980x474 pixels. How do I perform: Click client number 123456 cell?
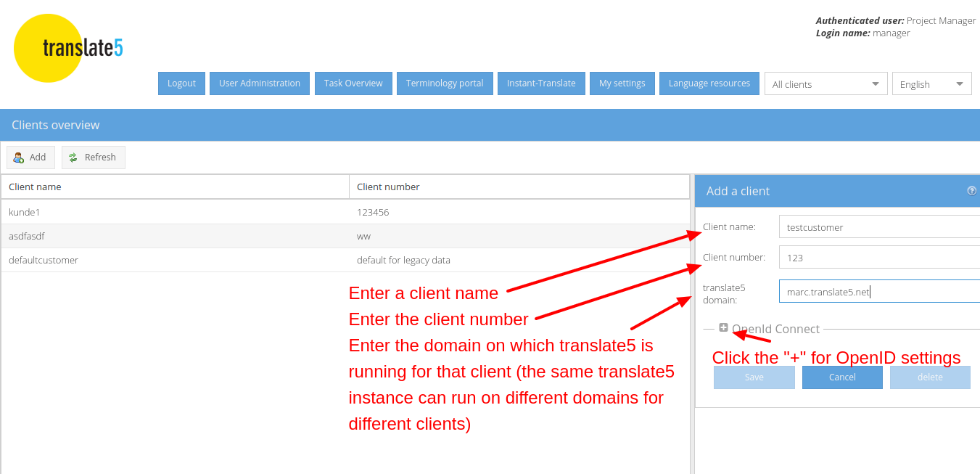(519, 212)
